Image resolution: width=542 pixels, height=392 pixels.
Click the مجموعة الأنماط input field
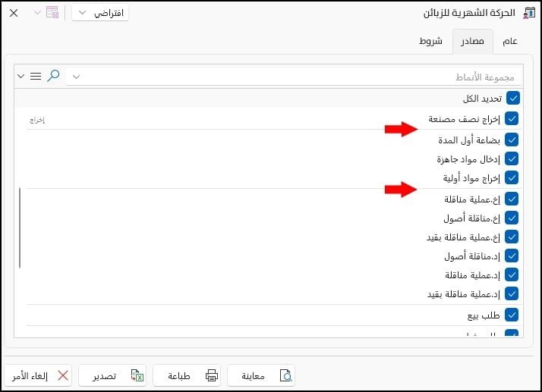pyautogui.click(x=294, y=77)
